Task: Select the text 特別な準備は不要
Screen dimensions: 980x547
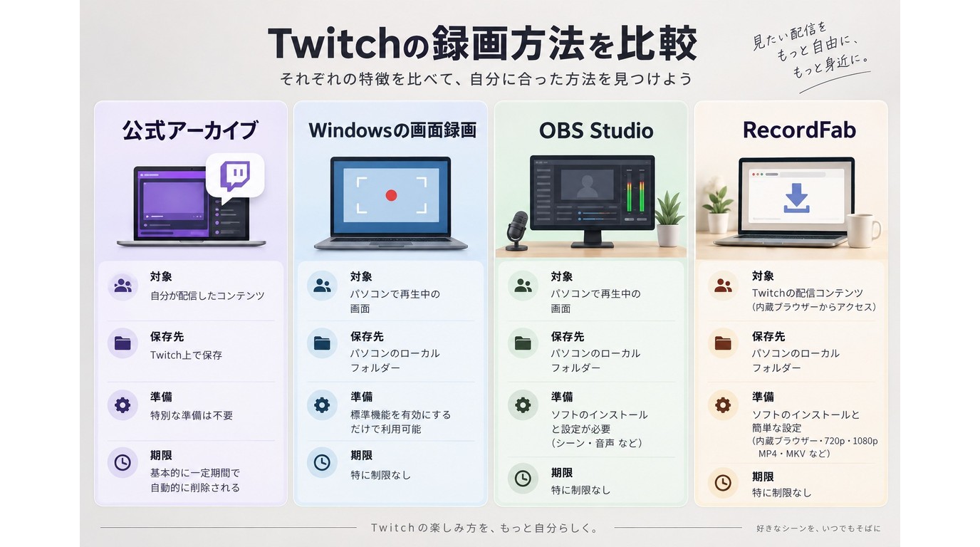Action: point(191,415)
